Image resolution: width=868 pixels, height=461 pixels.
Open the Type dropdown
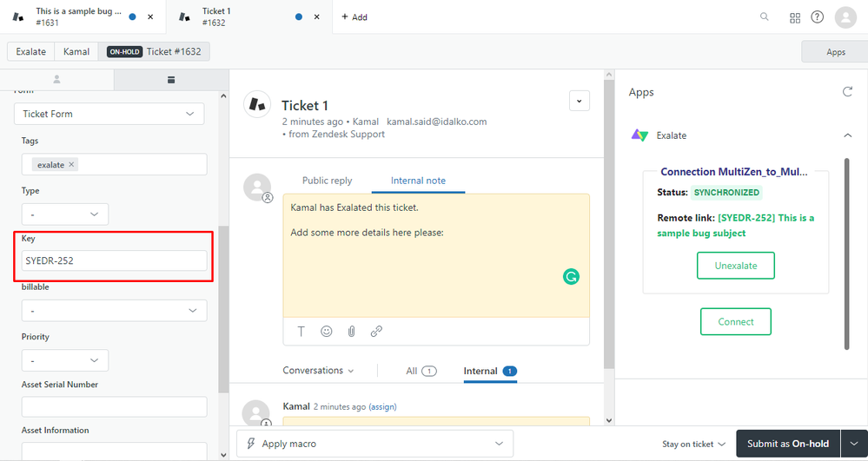tap(65, 214)
